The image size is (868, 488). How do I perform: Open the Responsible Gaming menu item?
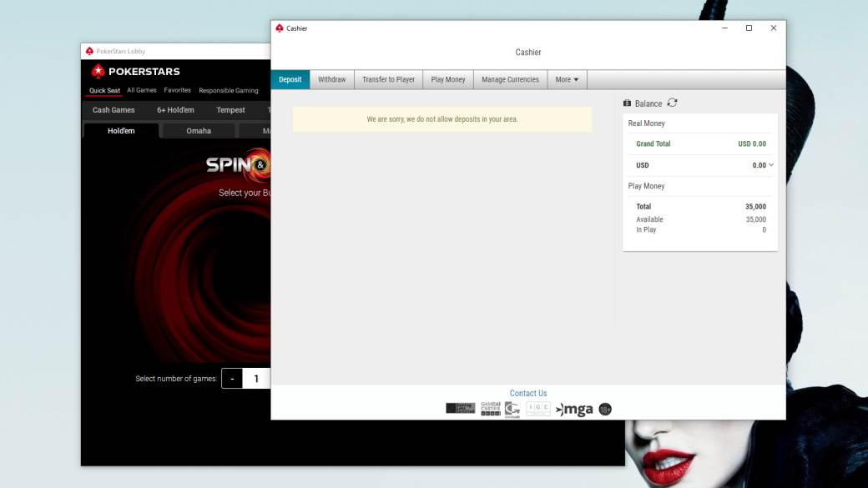(229, 91)
